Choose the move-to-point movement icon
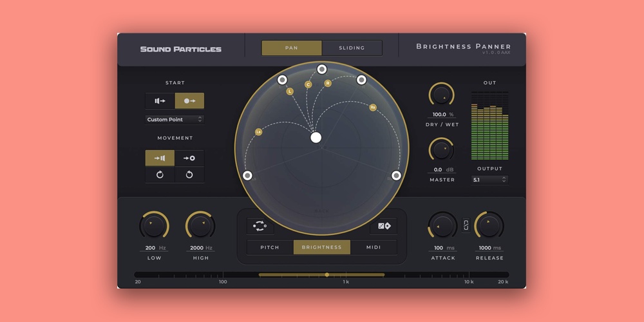644x322 pixels. 189,158
